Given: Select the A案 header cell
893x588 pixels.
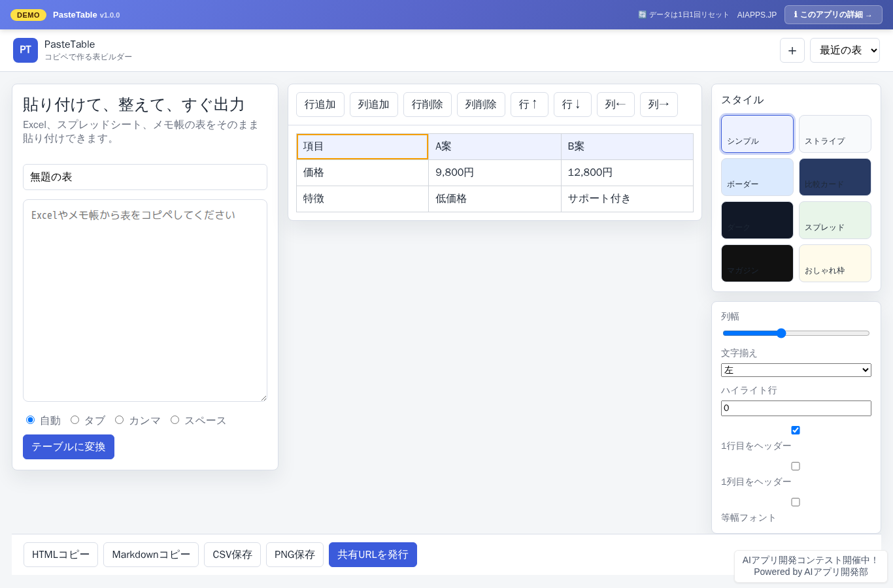Looking at the screenshot, I should [495, 146].
